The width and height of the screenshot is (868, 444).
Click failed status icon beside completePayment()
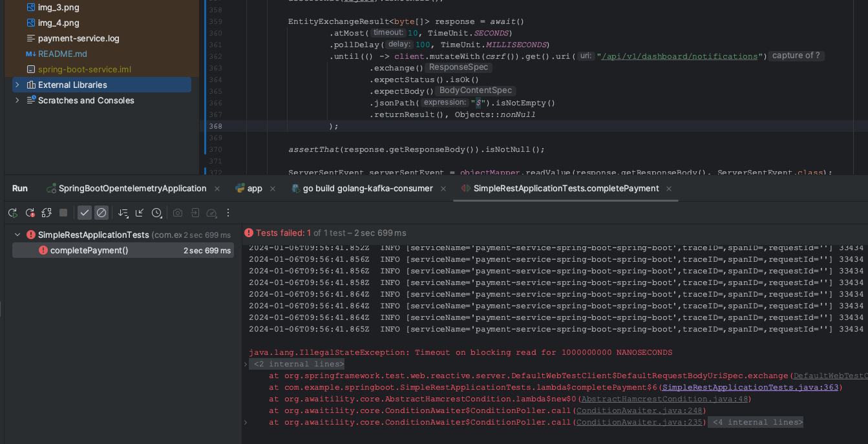[x=43, y=250]
